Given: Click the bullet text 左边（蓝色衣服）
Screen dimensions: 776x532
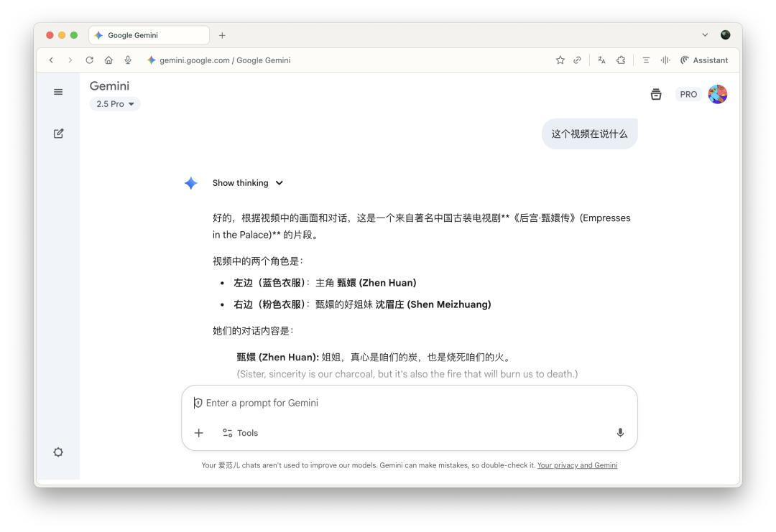Looking at the screenshot, I should 269,283.
